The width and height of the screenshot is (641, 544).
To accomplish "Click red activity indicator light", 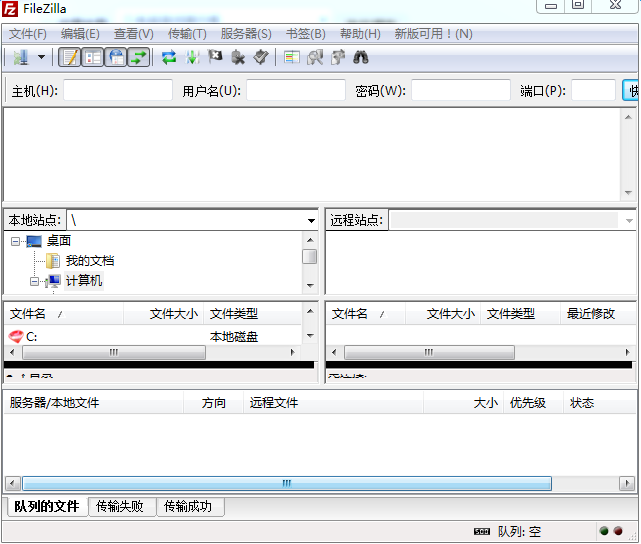I will [618, 531].
